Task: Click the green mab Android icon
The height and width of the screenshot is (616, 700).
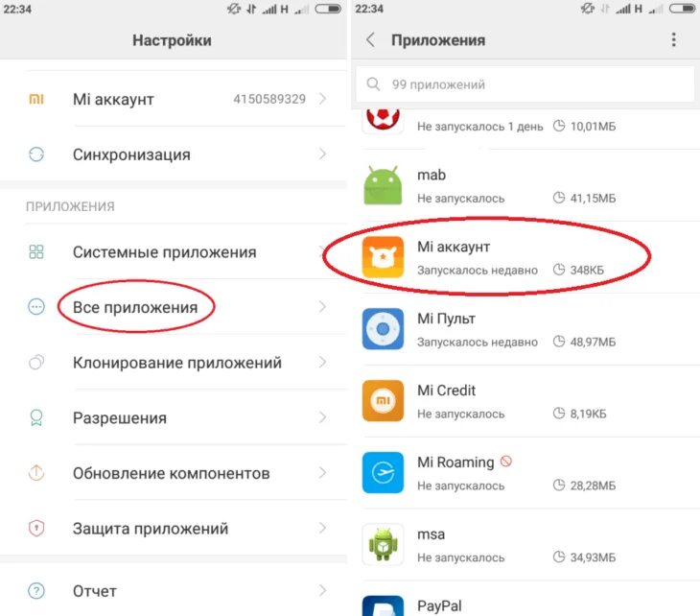Action: click(383, 185)
